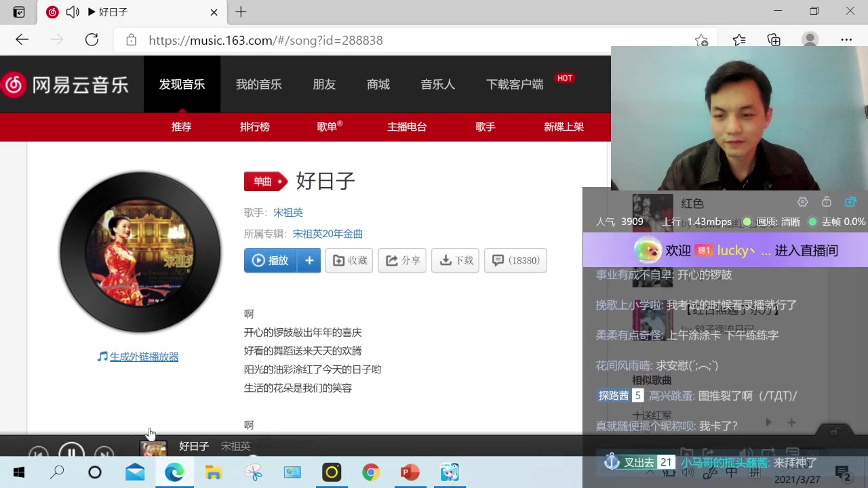Refresh the browser page

92,40
